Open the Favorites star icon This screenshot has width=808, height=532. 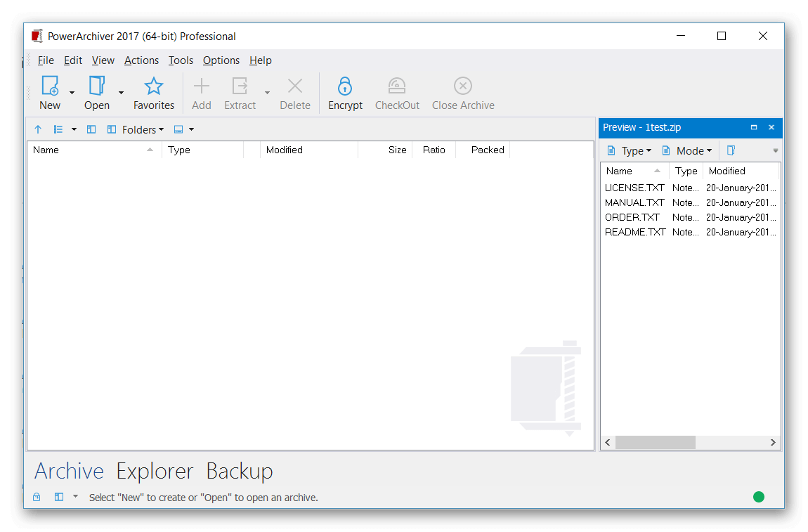coord(154,86)
